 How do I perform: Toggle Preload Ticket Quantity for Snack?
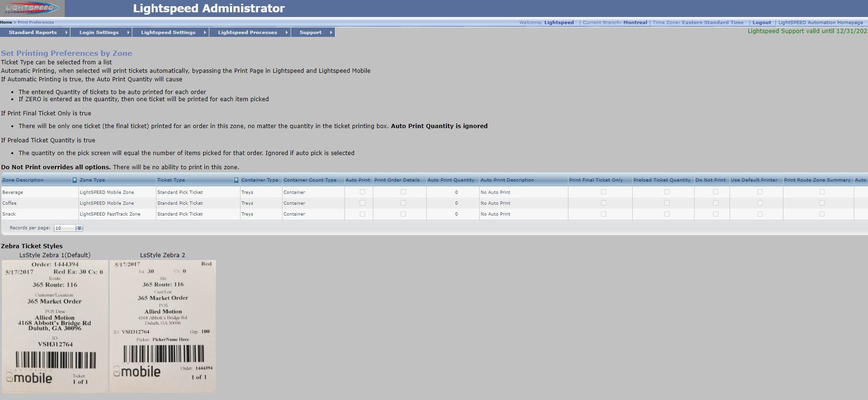(667, 214)
